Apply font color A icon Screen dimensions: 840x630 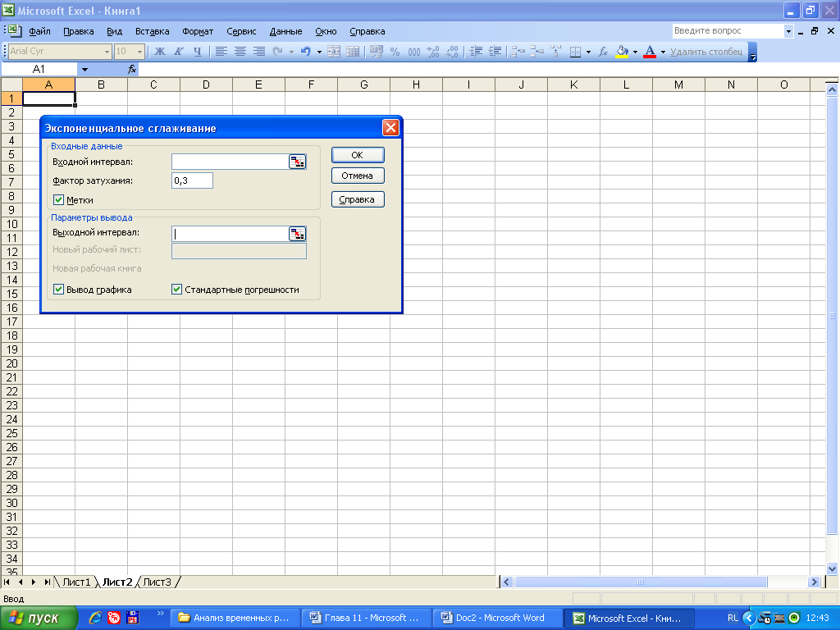650,52
